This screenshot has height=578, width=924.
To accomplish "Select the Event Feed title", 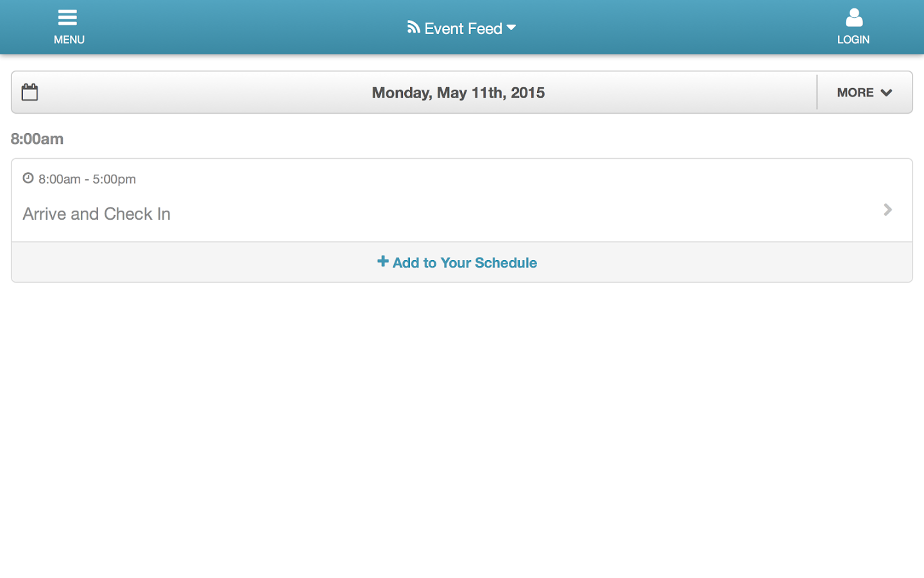I will (x=463, y=28).
